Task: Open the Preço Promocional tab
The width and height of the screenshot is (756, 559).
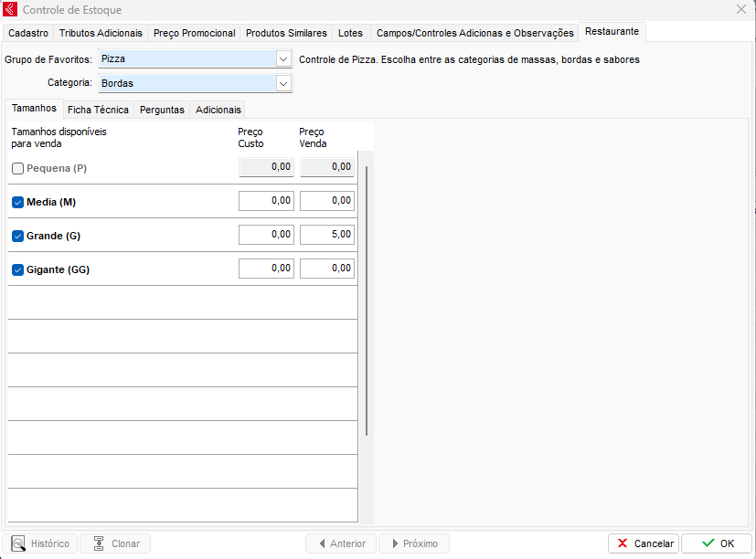Action: [194, 33]
